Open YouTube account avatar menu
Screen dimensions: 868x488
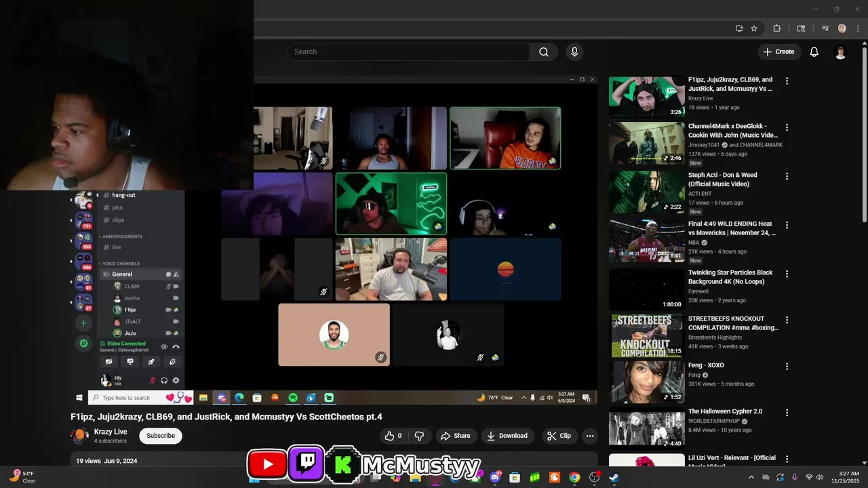coord(840,52)
